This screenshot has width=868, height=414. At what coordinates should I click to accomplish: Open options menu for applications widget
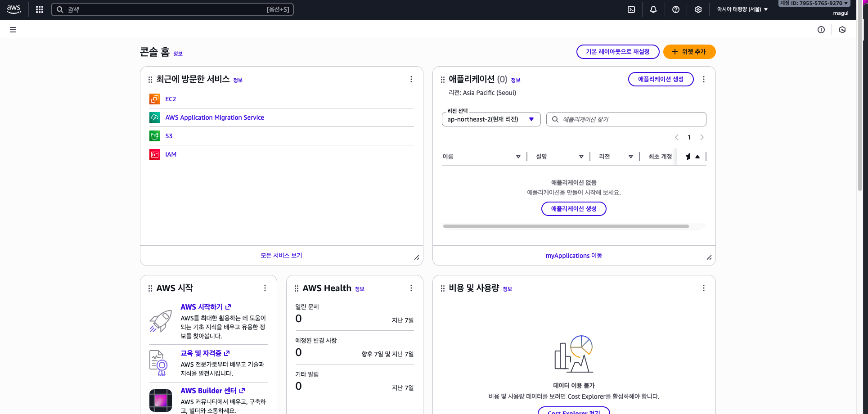(704, 79)
